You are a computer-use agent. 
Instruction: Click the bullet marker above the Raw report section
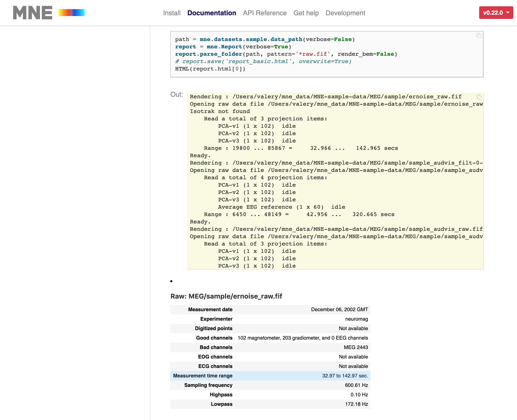tap(171, 281)
